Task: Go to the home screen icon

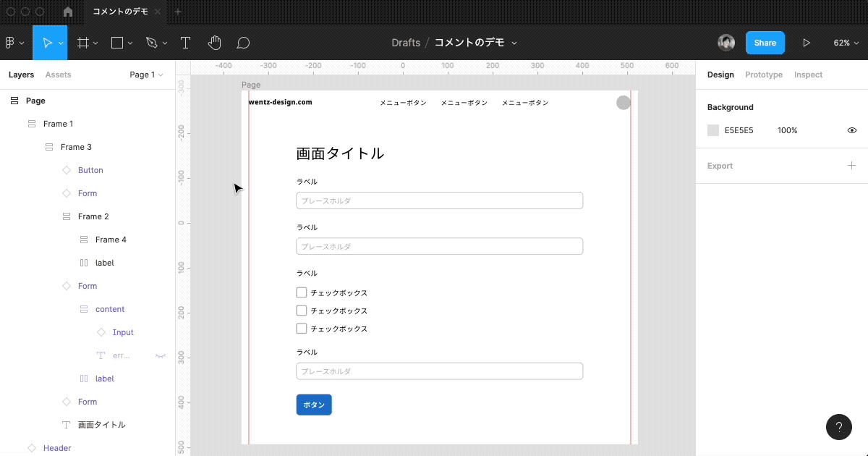Action: (68, 12)
